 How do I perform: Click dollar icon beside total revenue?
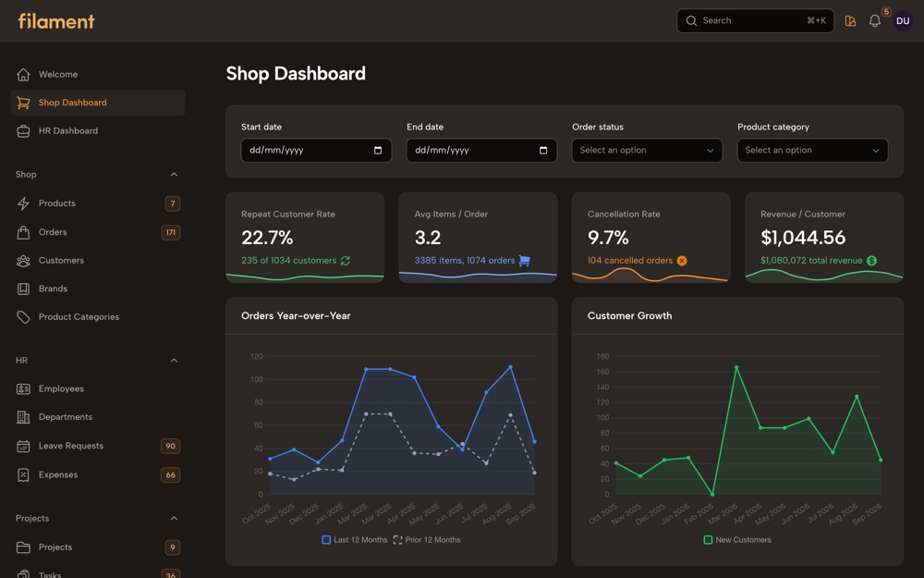click(x=871, y=261)
